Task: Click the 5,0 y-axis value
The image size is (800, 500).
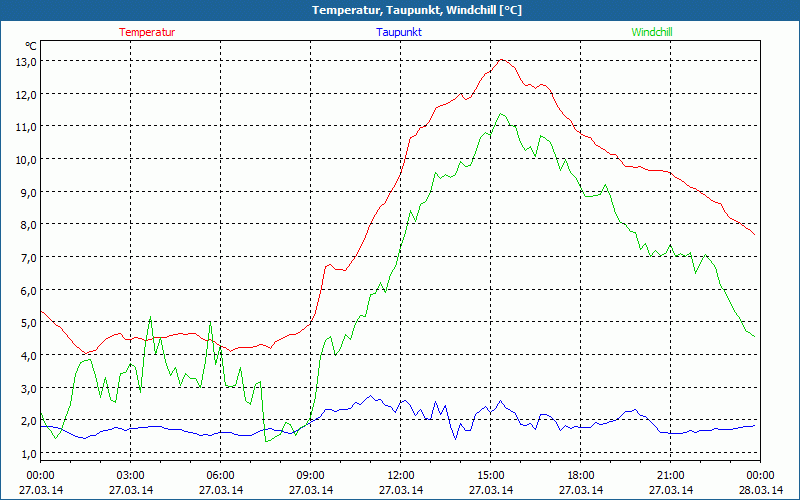Action: click(28, 322)
